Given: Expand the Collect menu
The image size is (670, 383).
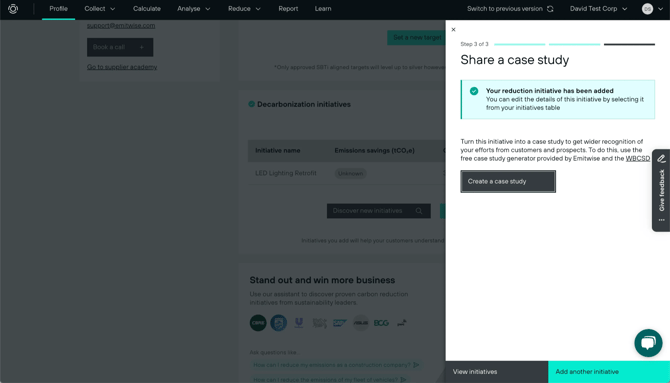Looking at the screenshot, I should [100, 9].
